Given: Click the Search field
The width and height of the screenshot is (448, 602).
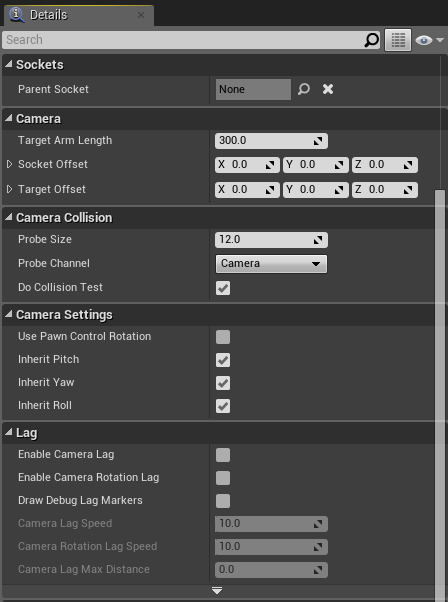Looking at the screenshot, I should point(191,40).
